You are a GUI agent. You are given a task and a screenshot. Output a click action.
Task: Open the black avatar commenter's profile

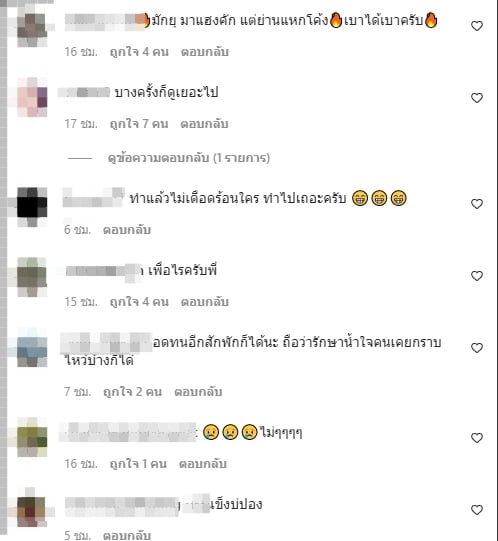click(32, 204)
